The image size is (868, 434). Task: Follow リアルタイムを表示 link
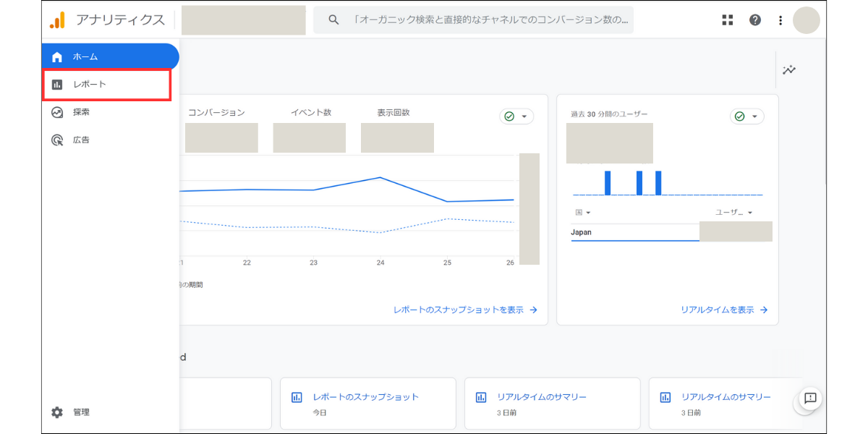(x=724, y=310)
